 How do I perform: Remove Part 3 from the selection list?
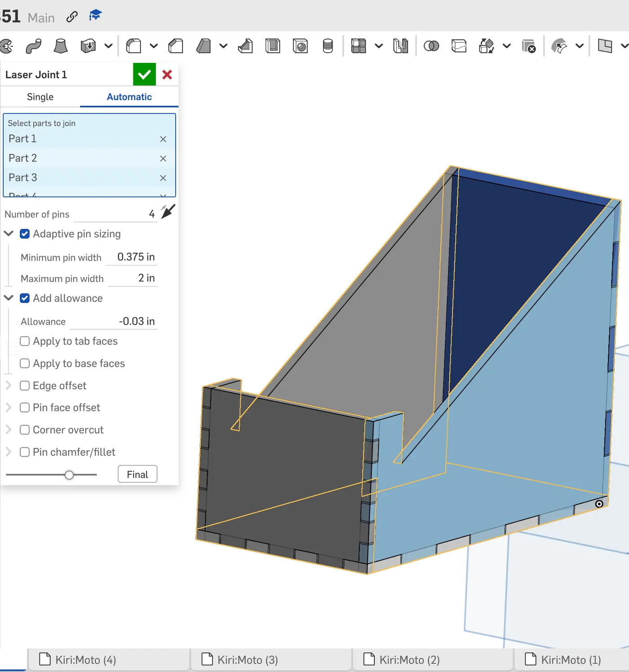[163, 178]
